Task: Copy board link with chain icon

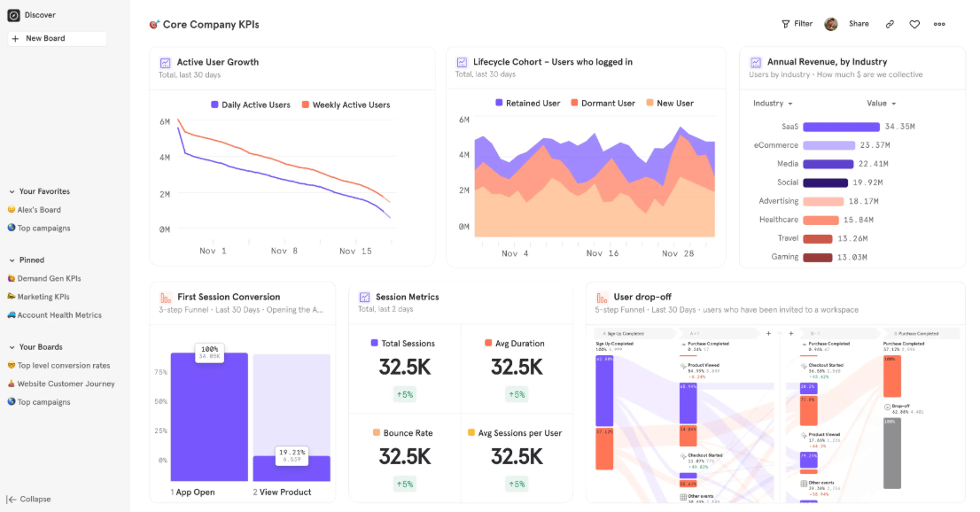Action: [x=890, y=24]
